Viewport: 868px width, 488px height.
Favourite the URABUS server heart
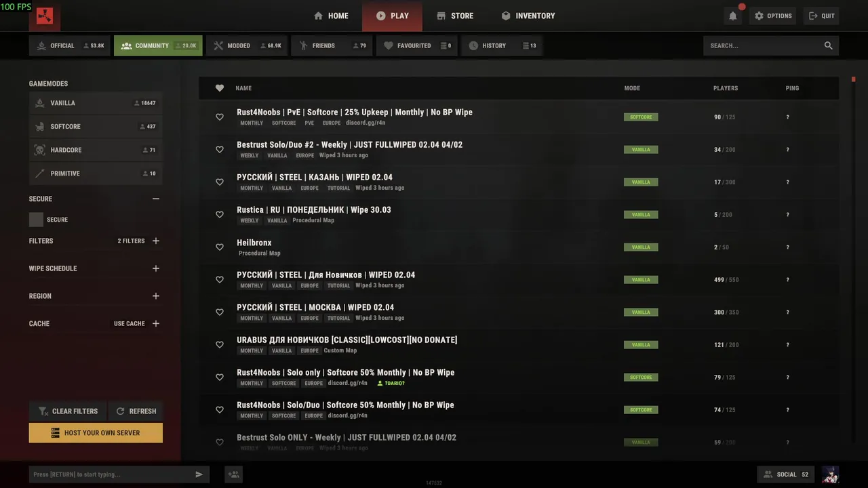coord(220,345)
